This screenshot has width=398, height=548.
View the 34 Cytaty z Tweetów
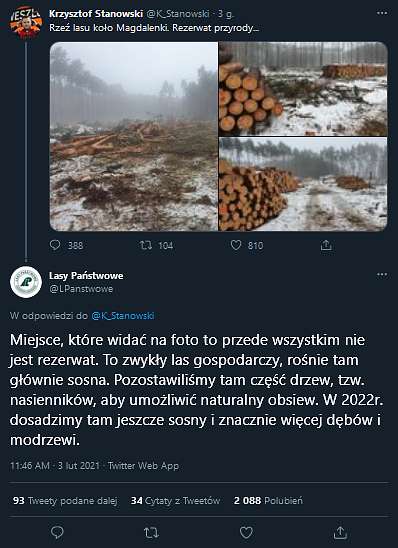(175, 501)
